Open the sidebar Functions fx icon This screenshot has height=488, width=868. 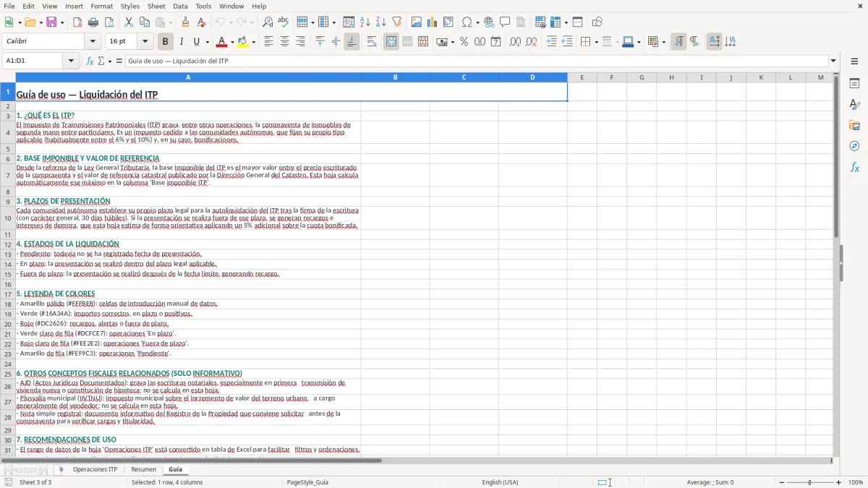pyautogui.click(x=854, y=167)
